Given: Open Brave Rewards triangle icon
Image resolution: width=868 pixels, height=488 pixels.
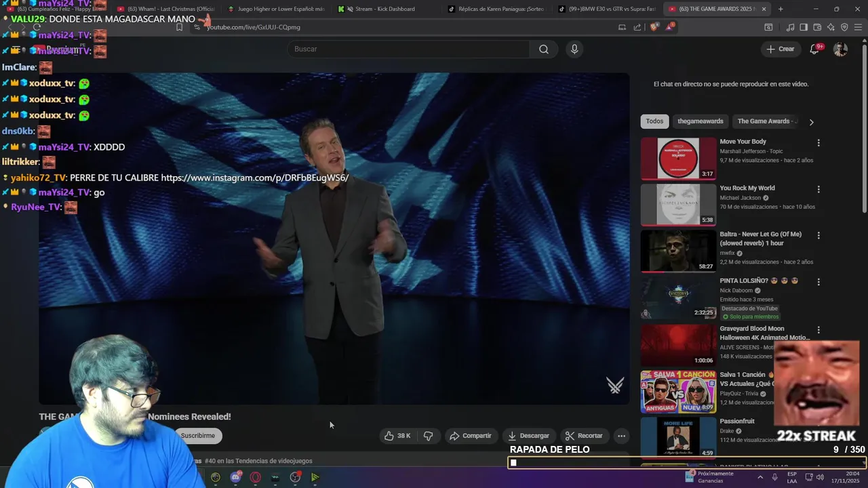Looking at the screenshot, I should click(x=670, y=27).
